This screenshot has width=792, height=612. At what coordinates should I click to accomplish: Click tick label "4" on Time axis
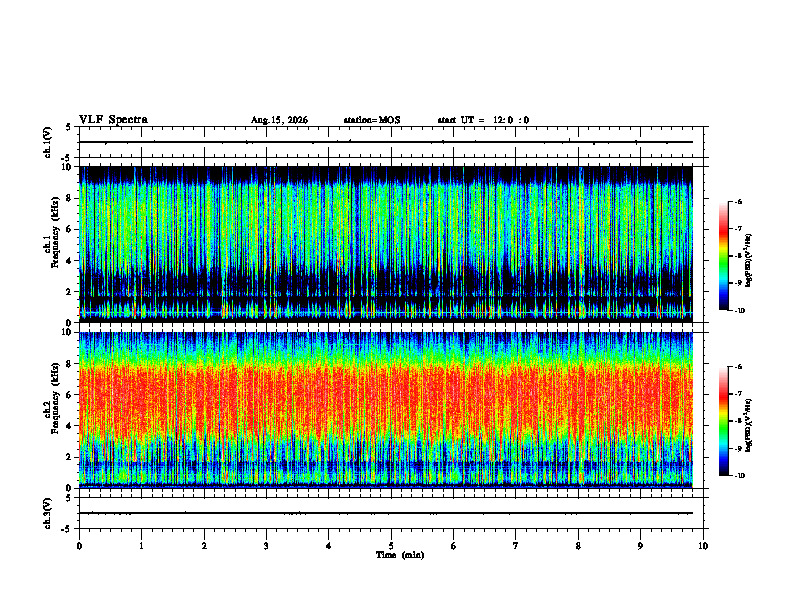[328, 546]
